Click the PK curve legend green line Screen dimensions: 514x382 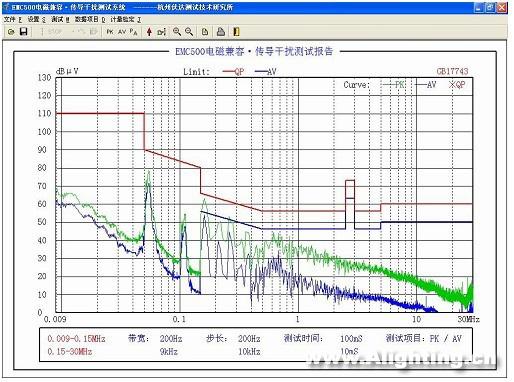pos(388,85)
